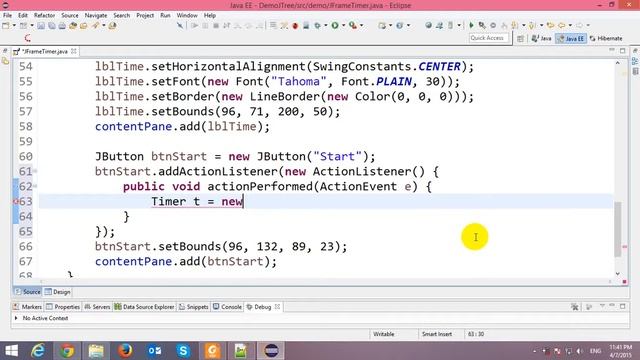This screenshot has height=360, width=640.
Task: Click the Debug view toolbar icon
Action: click(575, 307)
